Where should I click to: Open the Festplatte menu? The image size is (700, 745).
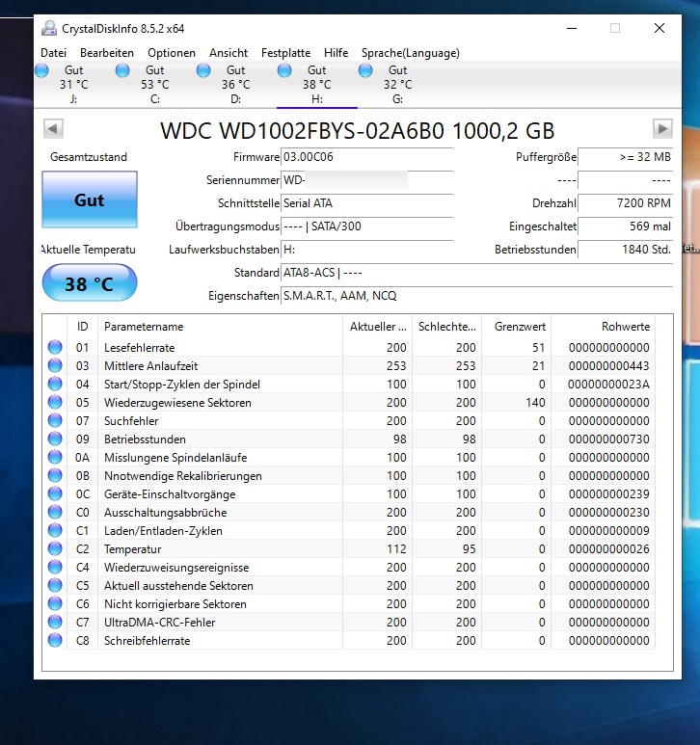click(285, 53)
